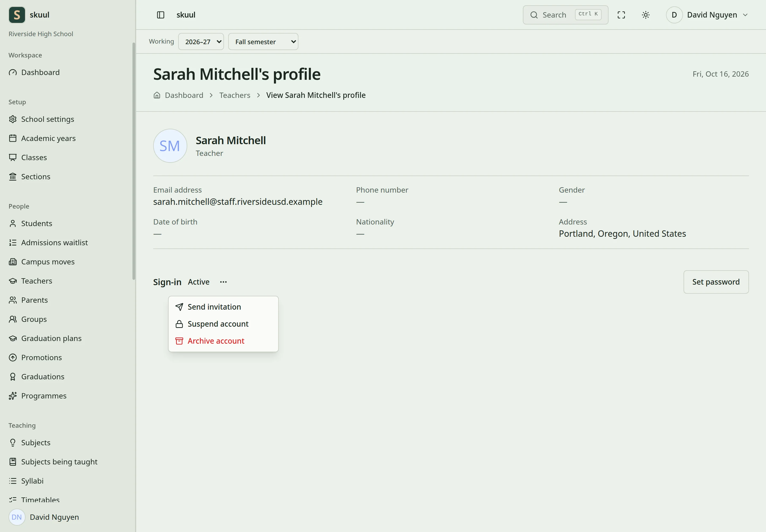The image size is (766, 532).
Task: Click the sidebar scrollbar
Action: pos(134,161)
